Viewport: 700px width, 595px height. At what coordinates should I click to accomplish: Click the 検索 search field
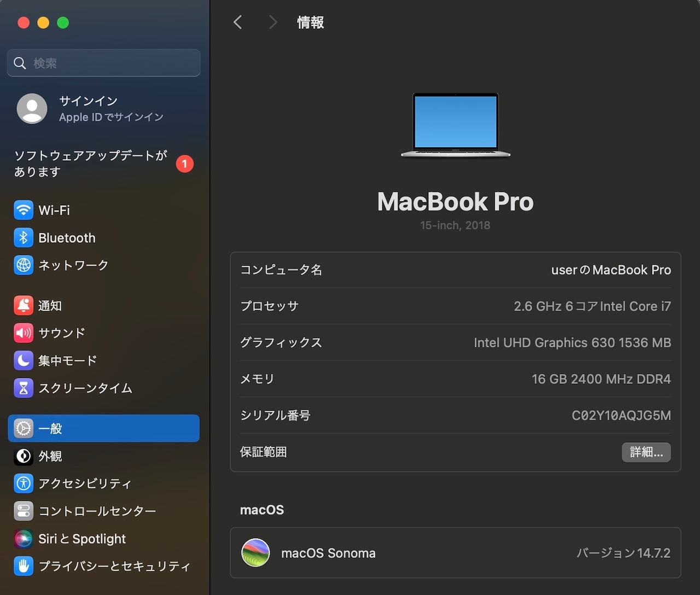(104, 63)
